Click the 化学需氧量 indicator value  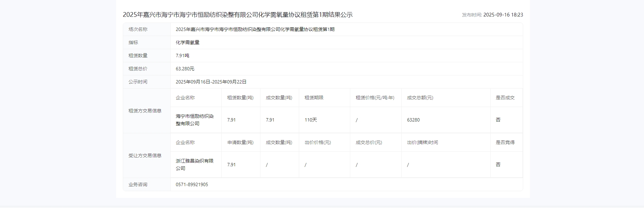(x=187, y=42)
